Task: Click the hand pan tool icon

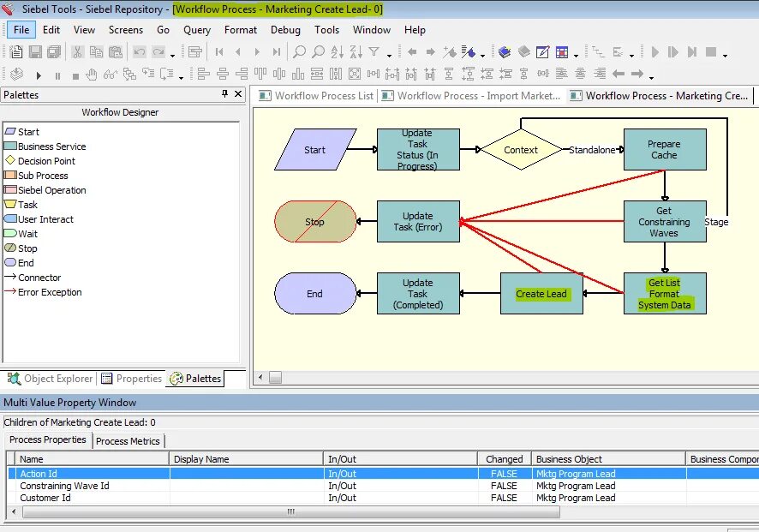Action: (92, 74)
